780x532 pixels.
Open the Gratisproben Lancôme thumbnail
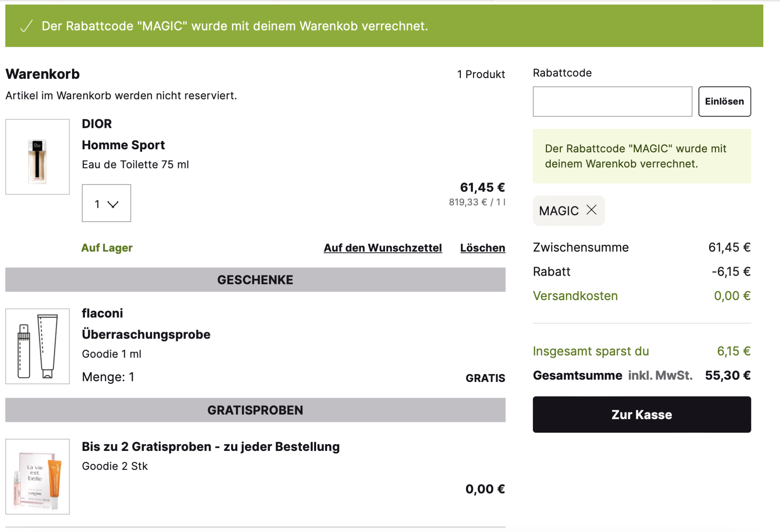(37, 476)
